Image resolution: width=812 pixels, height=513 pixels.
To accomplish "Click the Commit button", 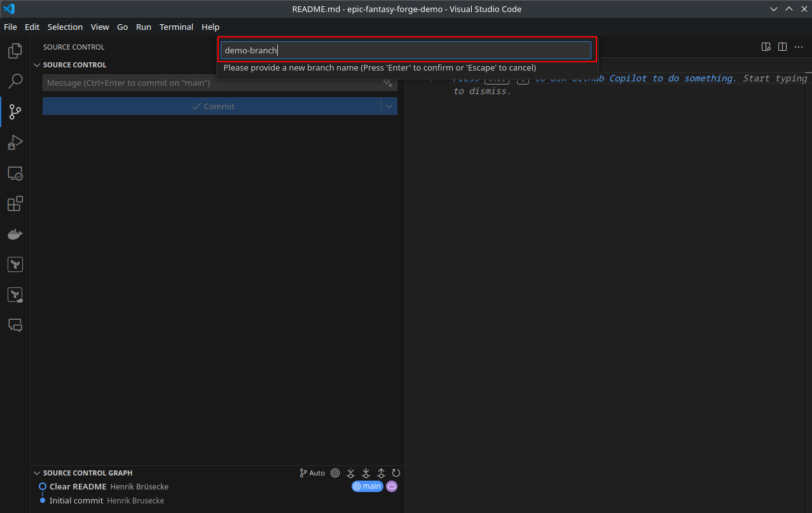I will [x=212, y=106].
